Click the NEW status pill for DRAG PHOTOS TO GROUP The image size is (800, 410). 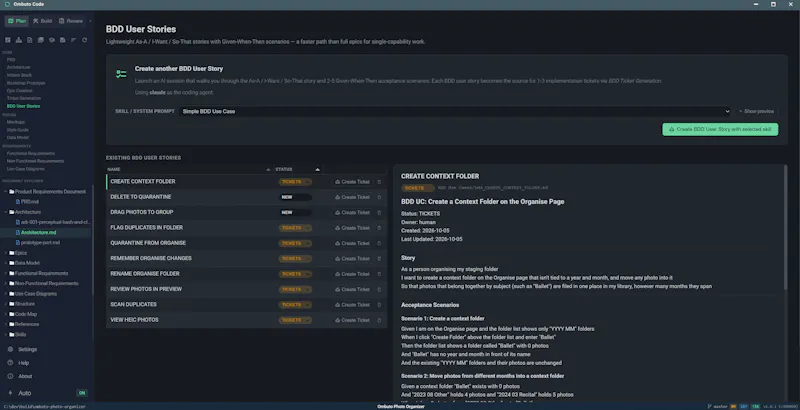[295, 213]
